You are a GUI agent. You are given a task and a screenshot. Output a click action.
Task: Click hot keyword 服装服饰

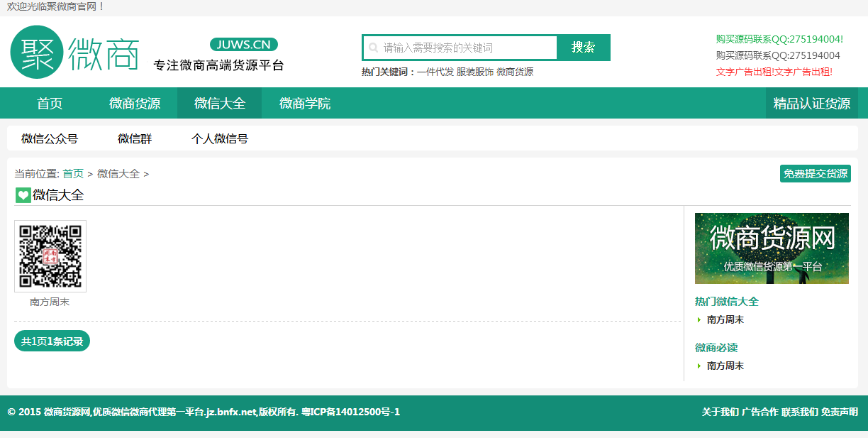[x=475, y=72]
